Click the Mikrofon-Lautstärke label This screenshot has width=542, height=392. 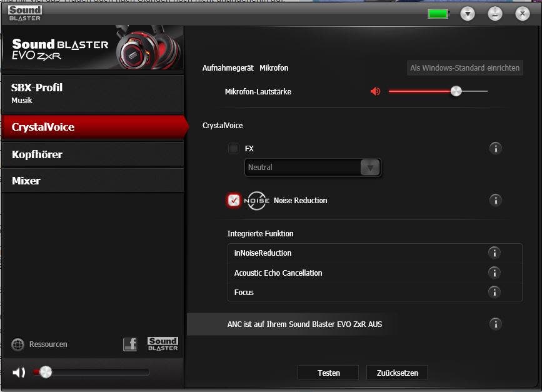[x=258, y=92]
